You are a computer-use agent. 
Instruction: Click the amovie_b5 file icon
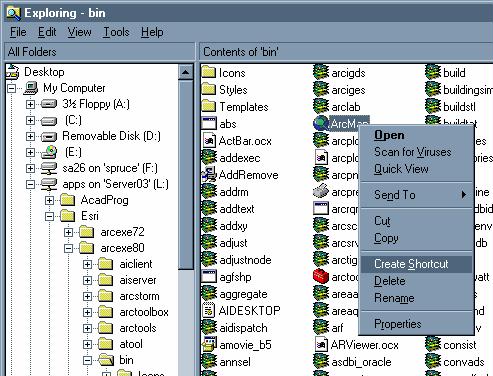pyautogui.click(x=209, y=344)
